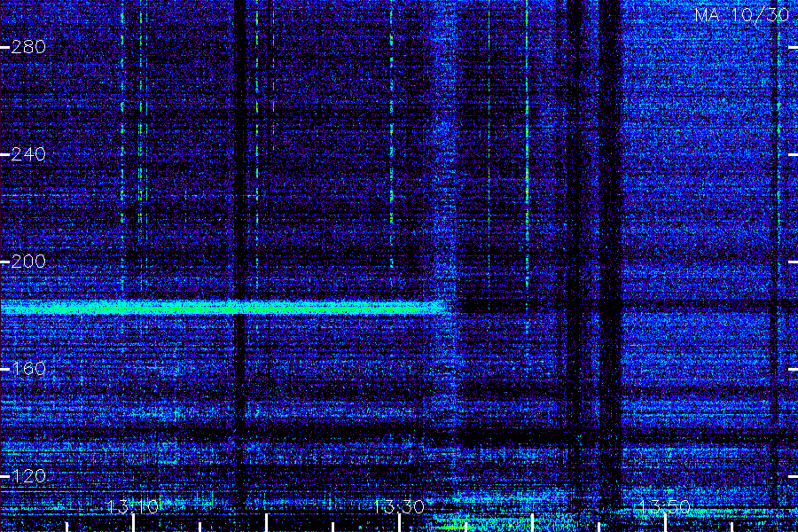Screen dimensions: 798x532
Task: Click the 13:30 time axis label
Action: pos(398,507)
